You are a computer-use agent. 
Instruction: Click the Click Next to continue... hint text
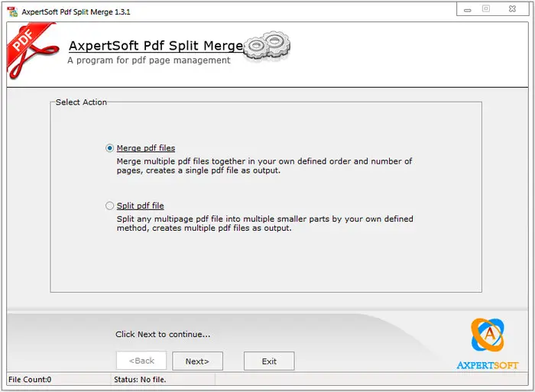point(163,335)
